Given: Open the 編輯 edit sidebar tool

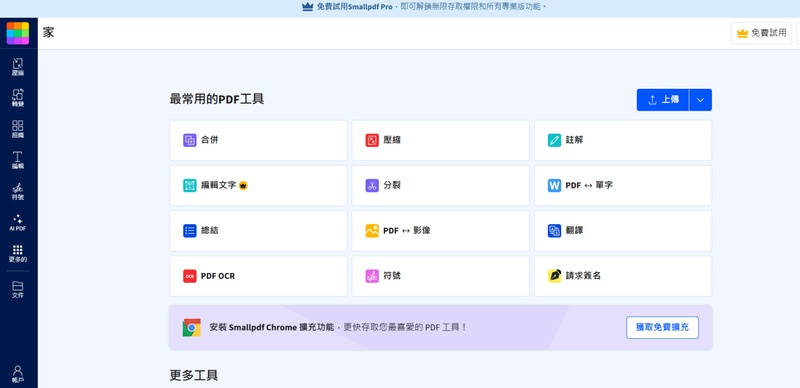Looking at the screenshot, I should 18,160.
